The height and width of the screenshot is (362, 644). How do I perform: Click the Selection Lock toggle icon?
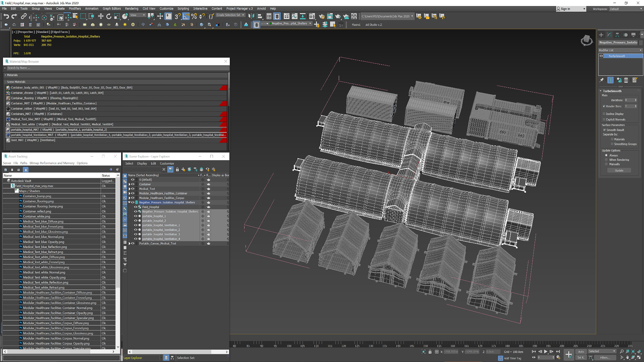430,352
